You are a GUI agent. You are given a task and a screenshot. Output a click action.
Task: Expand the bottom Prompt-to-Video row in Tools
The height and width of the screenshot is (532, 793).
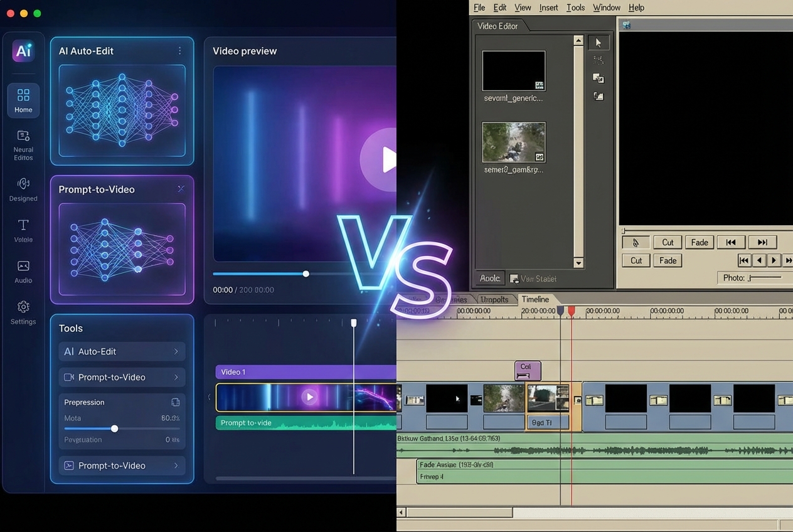point(122,465)
